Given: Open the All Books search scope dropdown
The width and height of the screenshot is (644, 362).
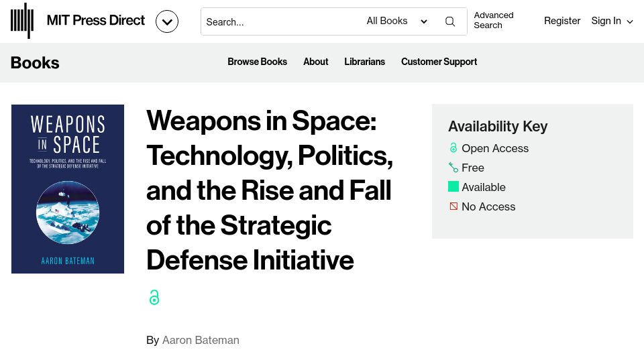Looking at the screenshot, I should (x=396, y=21).
